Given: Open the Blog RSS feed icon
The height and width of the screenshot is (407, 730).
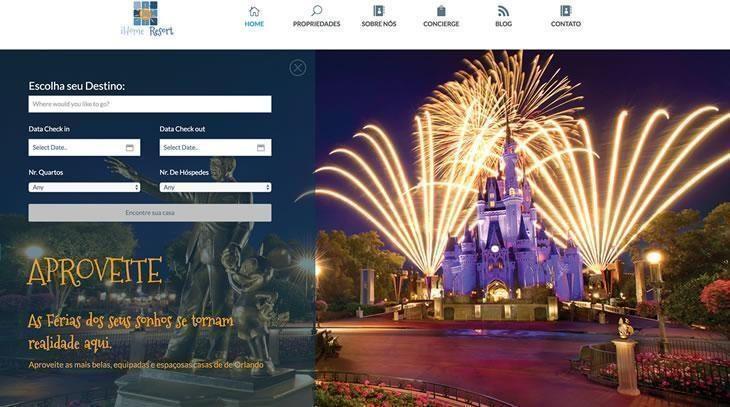Looking at the screenshot, I should tap(503, 11).
